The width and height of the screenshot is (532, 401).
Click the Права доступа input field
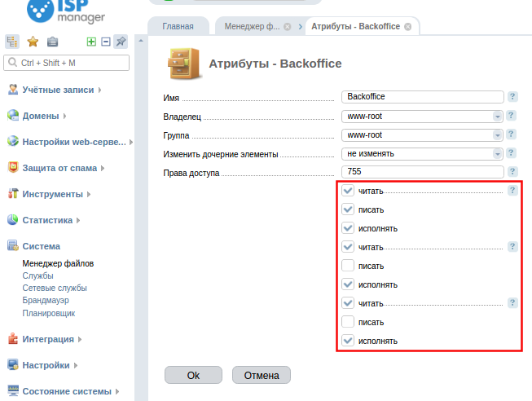tap(423, 171)
